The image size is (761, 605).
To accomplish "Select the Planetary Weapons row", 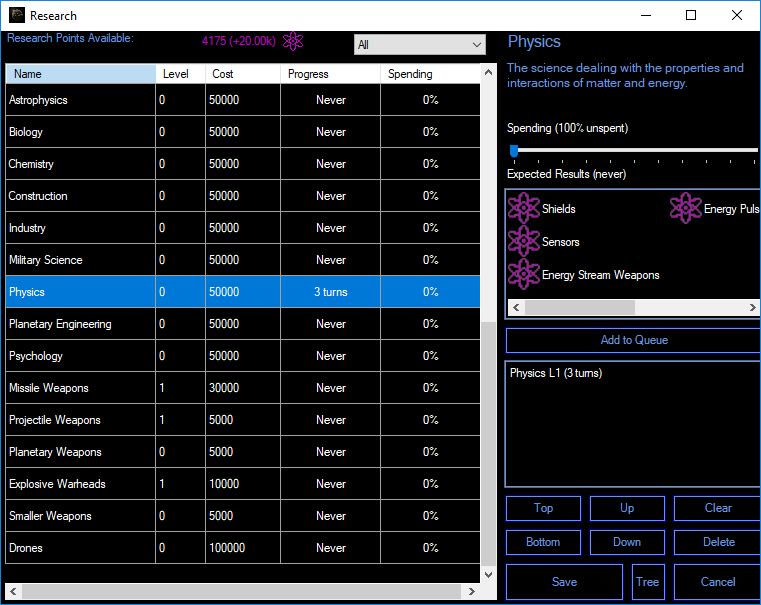I will [243, 452].
